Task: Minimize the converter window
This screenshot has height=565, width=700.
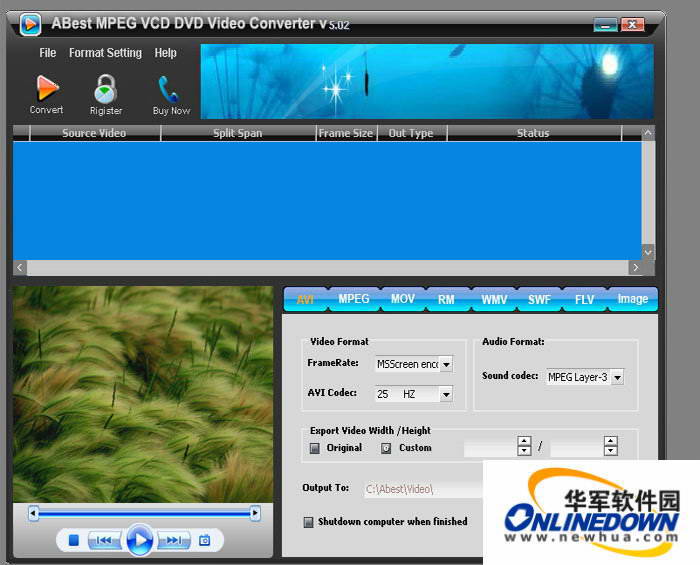Action: [x=605, y=25]
